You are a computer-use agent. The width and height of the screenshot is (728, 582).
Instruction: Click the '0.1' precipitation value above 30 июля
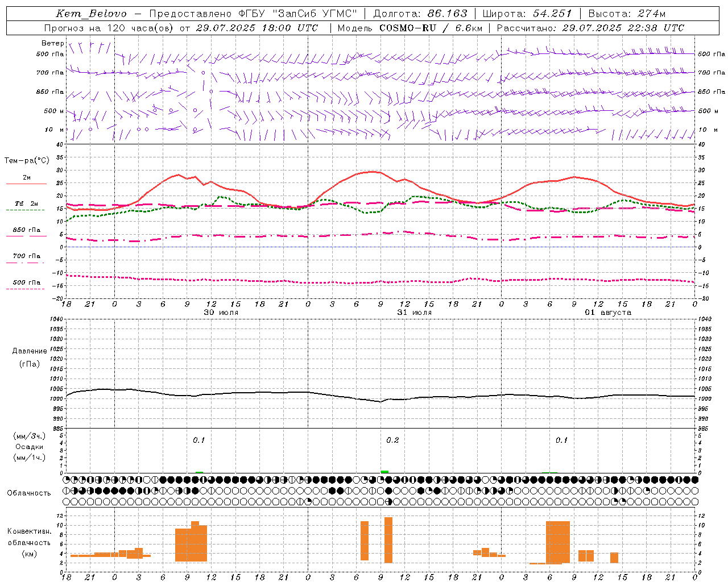point(198,440)
